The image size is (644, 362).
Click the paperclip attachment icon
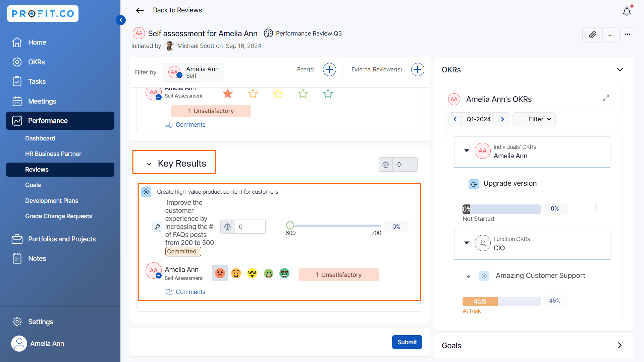[592, 35]
